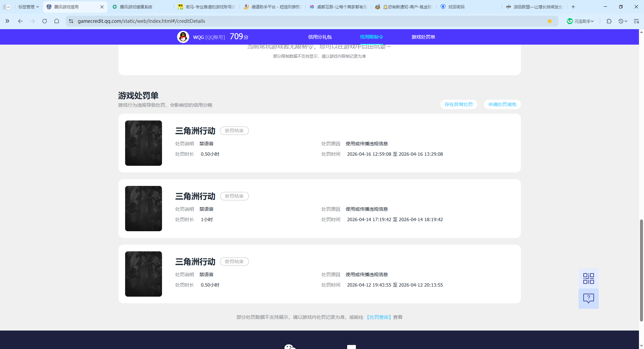Open the browser home page icon
Image resolution: width=644 pixels, height=349 pixels.
(x=57, y=21)
